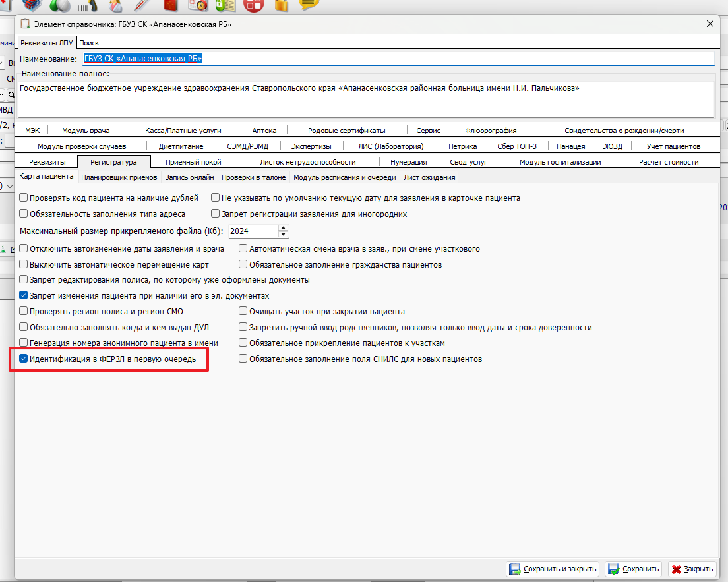Increase max file size with spinner up arrow
Viewport: 728px width, 582px height.
(x=283, y=227)
